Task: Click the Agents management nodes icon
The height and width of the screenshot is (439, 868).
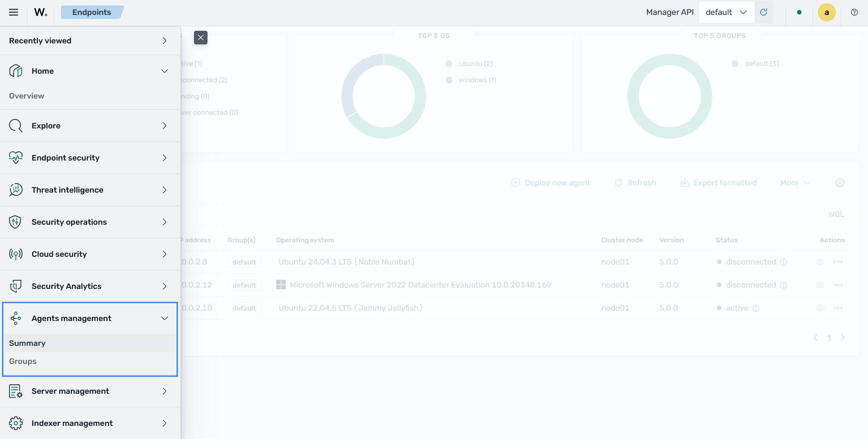Action: pyautogui.click(x=16, y=318)
